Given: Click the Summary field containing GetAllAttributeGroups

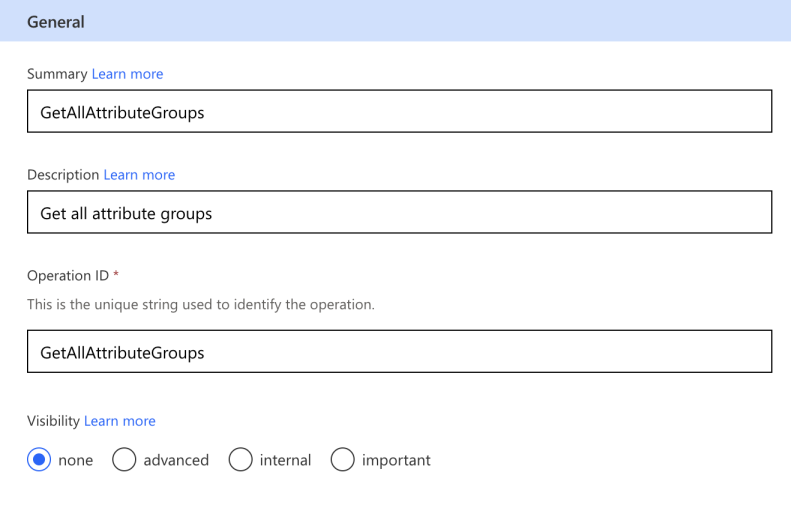Looking at the screenshot, I should [x=400, y=111].
